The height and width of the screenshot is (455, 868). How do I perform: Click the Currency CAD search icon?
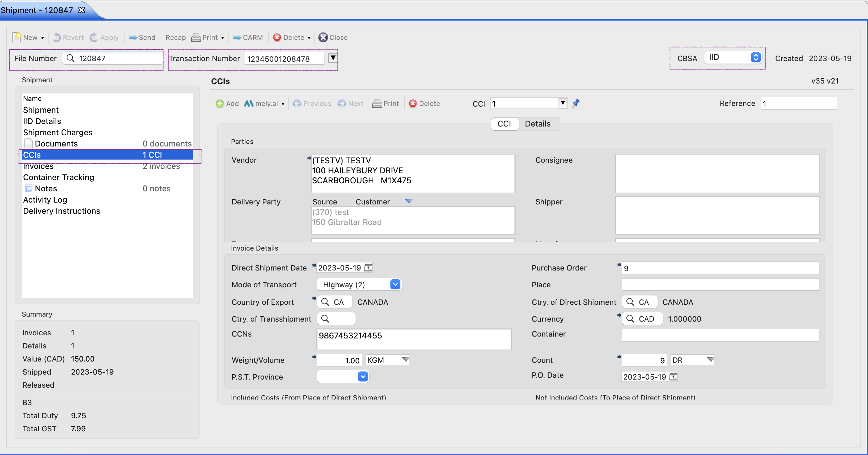tap(630, 319)
